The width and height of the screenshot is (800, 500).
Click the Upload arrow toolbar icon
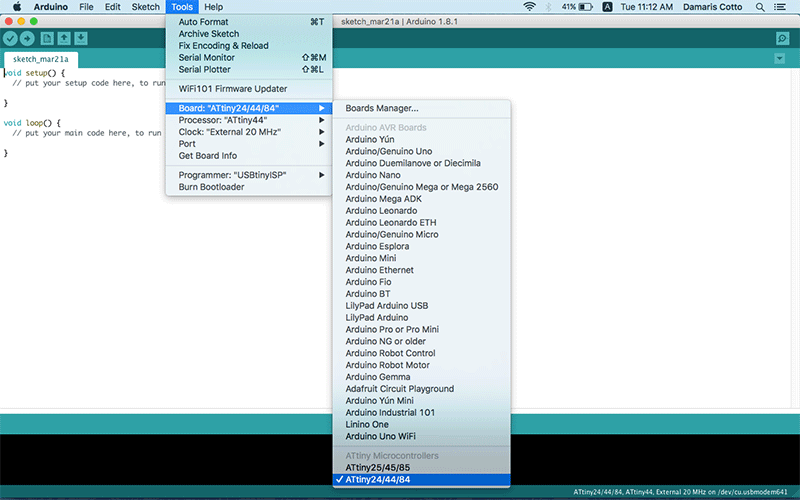pyautogui.click(x=27, y=38)
